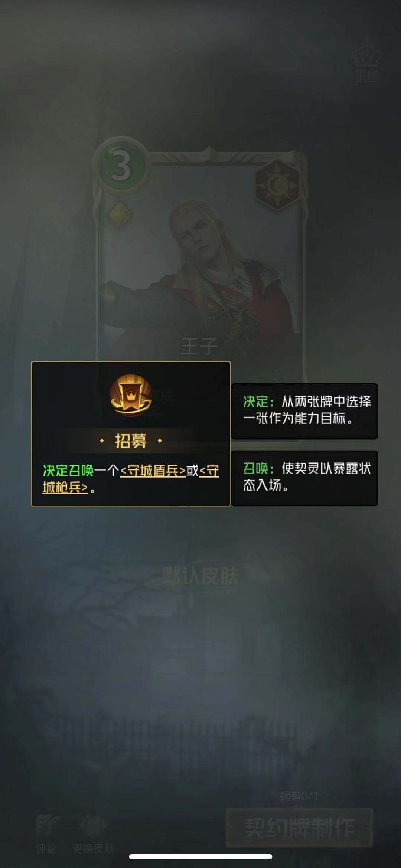Image resolution: width=401 pixels, height=868 pixels.
Task: Open the <守城枪兵> linked card
Action: [x=131, y=479]
